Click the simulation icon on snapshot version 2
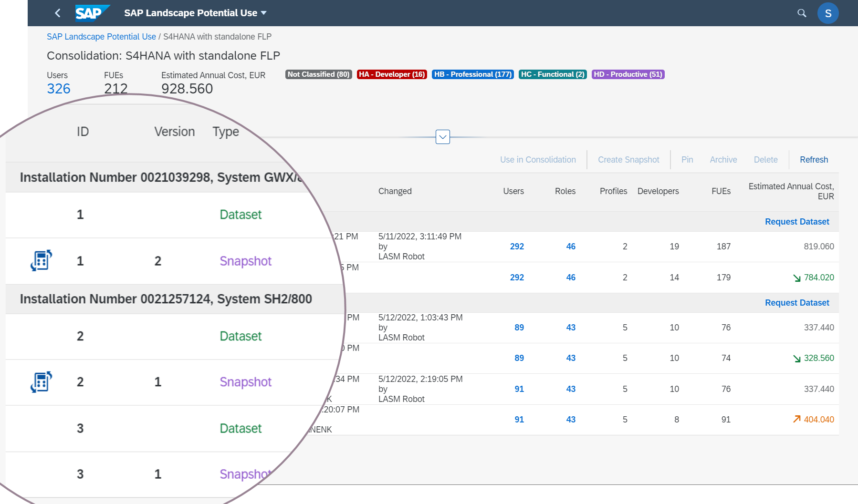The image size is (858, 504). 41,260
